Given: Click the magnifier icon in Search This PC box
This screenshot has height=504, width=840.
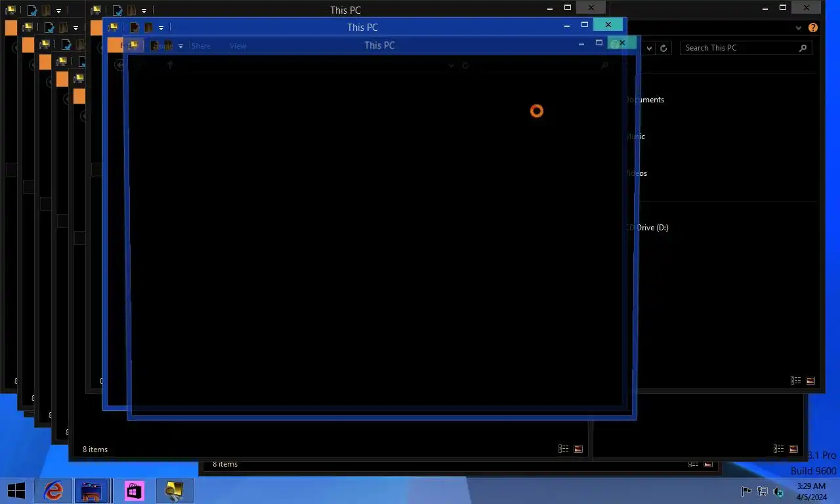Looking at the screenshot, I should tap(803, 48).
